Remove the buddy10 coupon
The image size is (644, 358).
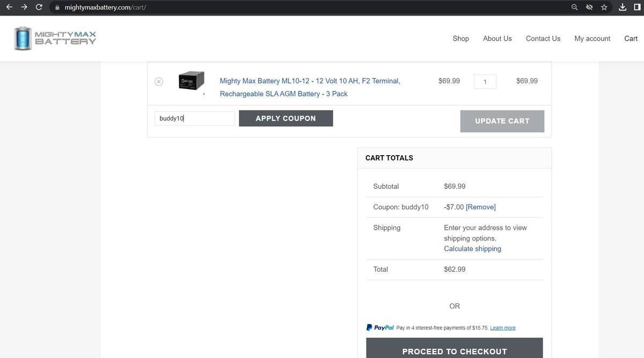[481, 207]
